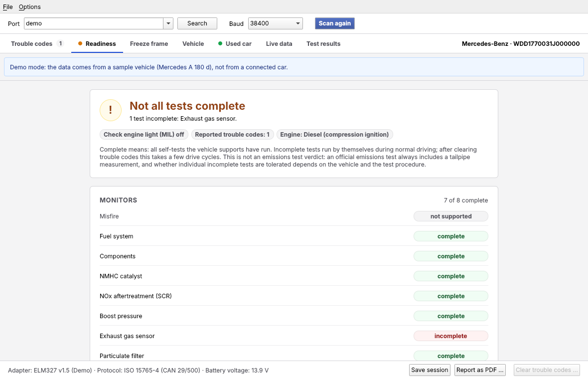This screenshot has width=588, height=379.
Task: Open the File menu
Action: pyautogui.click(x=8, y=7)
